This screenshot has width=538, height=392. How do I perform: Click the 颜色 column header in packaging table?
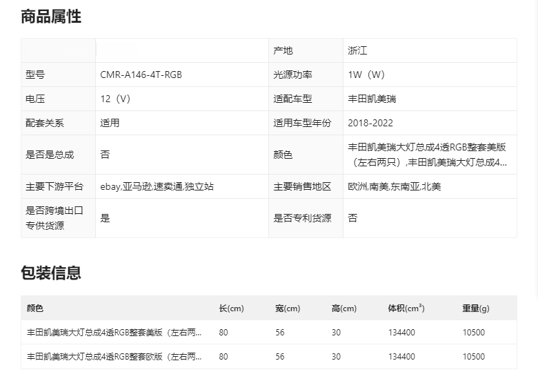(35, 308)
